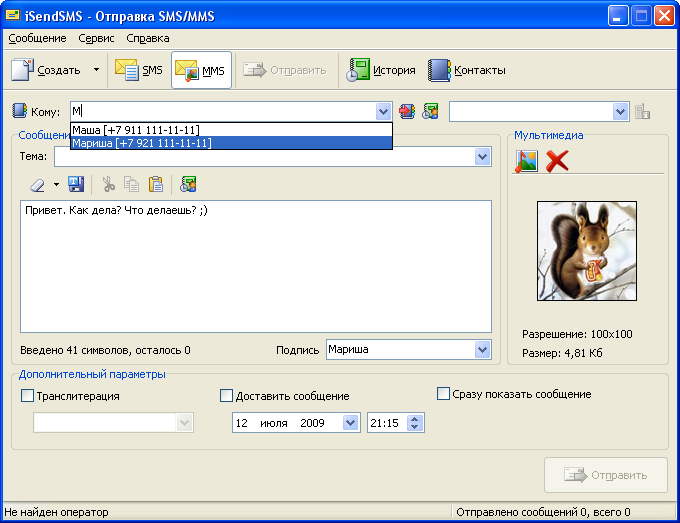Click contacts group icon next to Кому
The width and height of the screenshot is (680, 523).
pyautogui.click(x=430, y=111)
